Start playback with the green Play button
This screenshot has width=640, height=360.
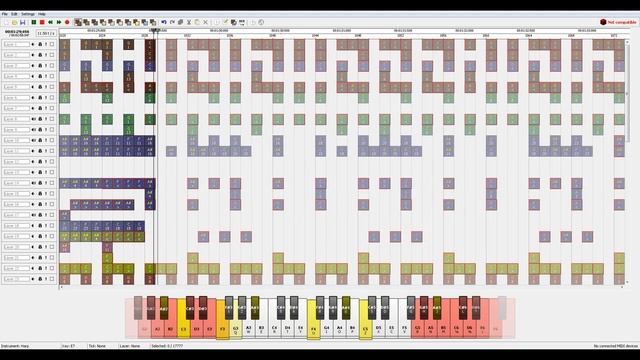(34, 22)
